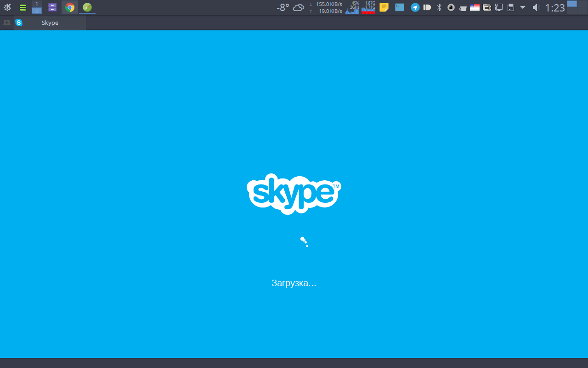Expand hidden system tray icons arrow

523,7
